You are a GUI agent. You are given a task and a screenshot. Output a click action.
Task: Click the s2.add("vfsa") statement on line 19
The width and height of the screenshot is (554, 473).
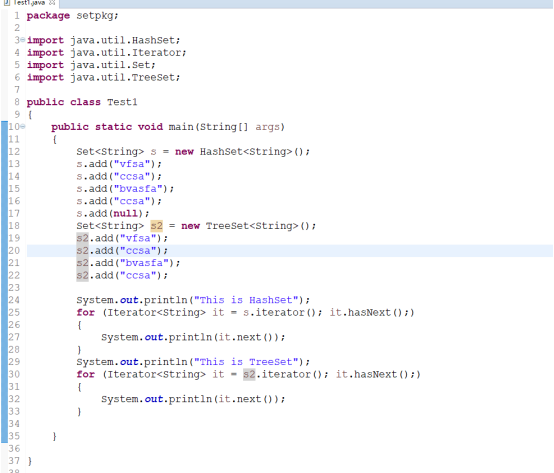coord(122,238)
